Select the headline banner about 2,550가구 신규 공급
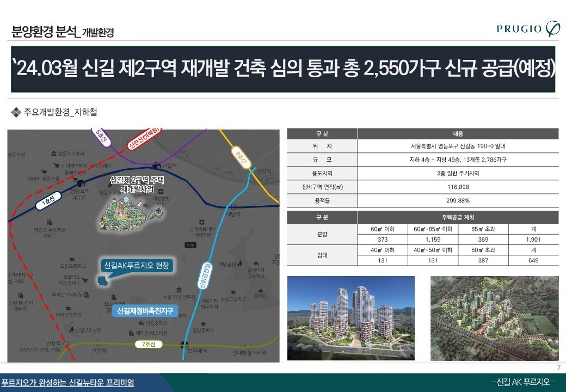The image size is (566, 392). click(283, 69)
